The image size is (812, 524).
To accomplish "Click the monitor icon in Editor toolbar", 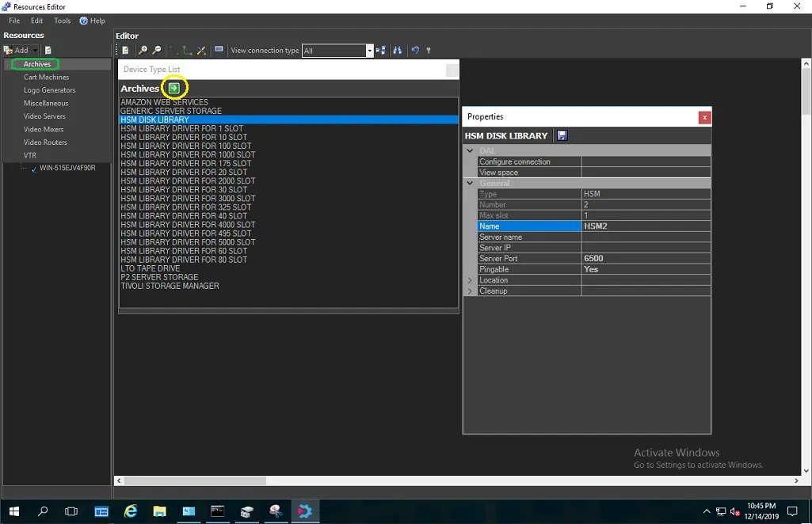I will pyautogui.click(x=219, y=50).
